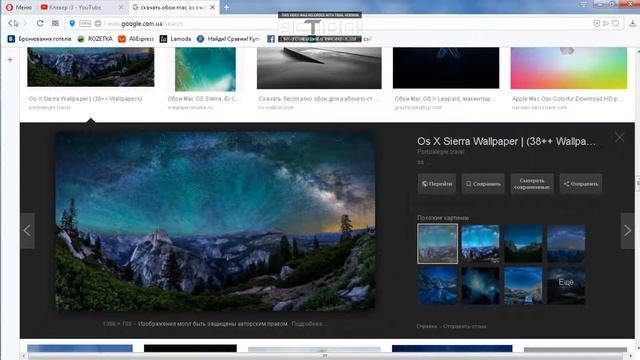The width and height of the screenshot is (640, 360).
Task: Select Os X Sierra Wallpaper result thumbnail
Action: click(x=91, y=67)
